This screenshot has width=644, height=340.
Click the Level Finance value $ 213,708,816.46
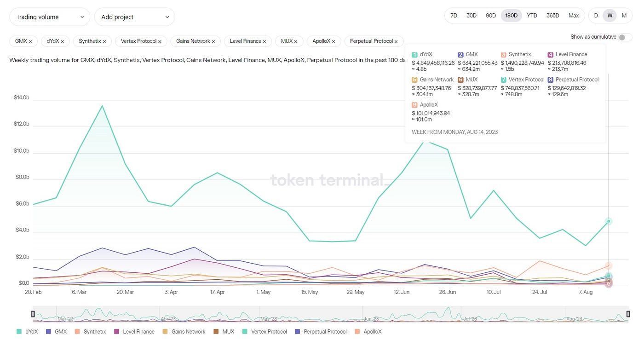(568, 63)
